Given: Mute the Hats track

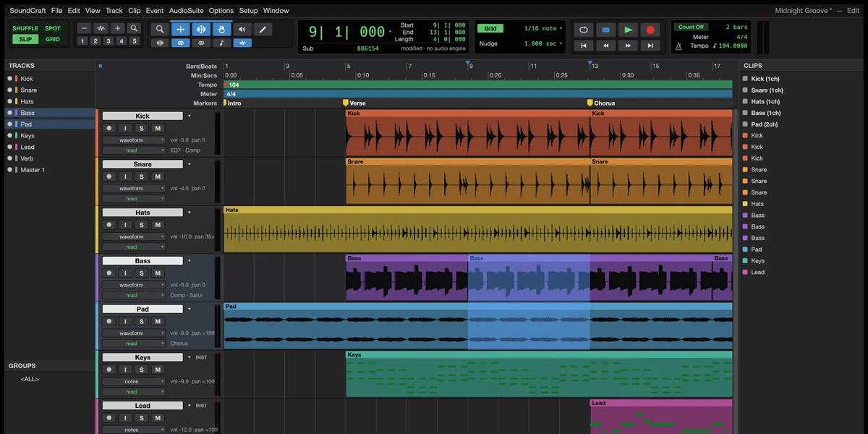Looking at the screenshot, I should [158, 225].
